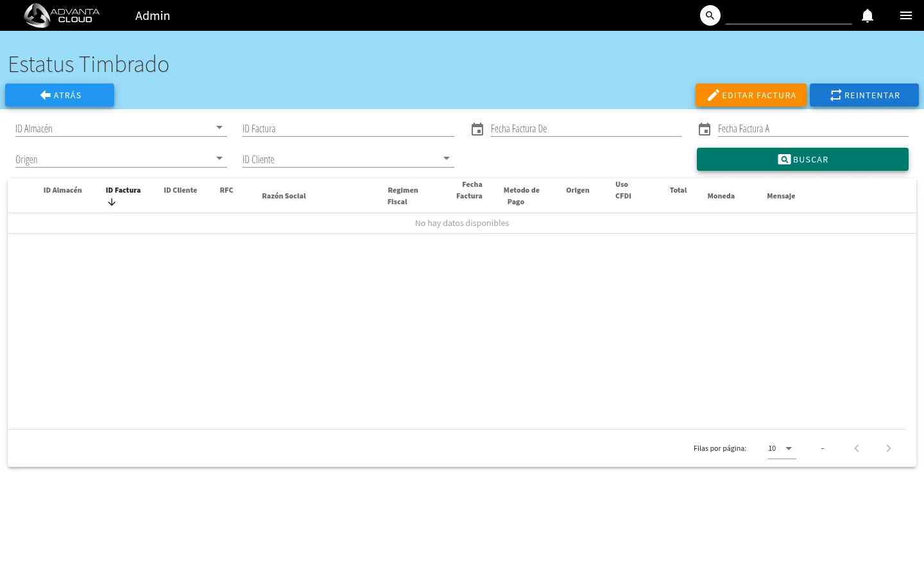Click the Buscar search button
Image resolution: width=924 pixels, height=578 pixels.
click(x=803, y=159)
